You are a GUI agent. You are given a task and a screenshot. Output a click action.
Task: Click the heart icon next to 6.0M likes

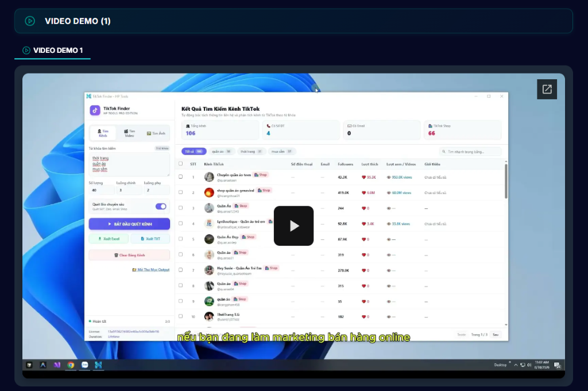[x=363, y=193]
